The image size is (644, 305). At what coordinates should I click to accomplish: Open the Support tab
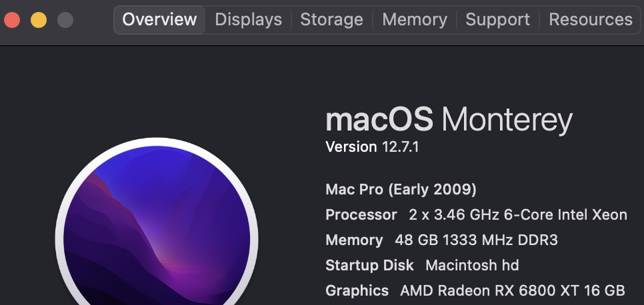[x=497, y=19]
